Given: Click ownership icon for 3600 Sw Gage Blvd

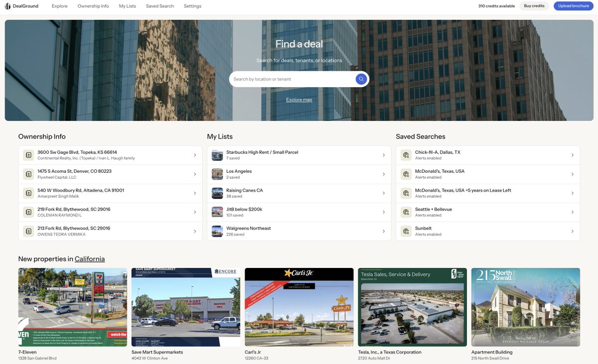Looking at the screenshot, I should click(x=28, y=155).
